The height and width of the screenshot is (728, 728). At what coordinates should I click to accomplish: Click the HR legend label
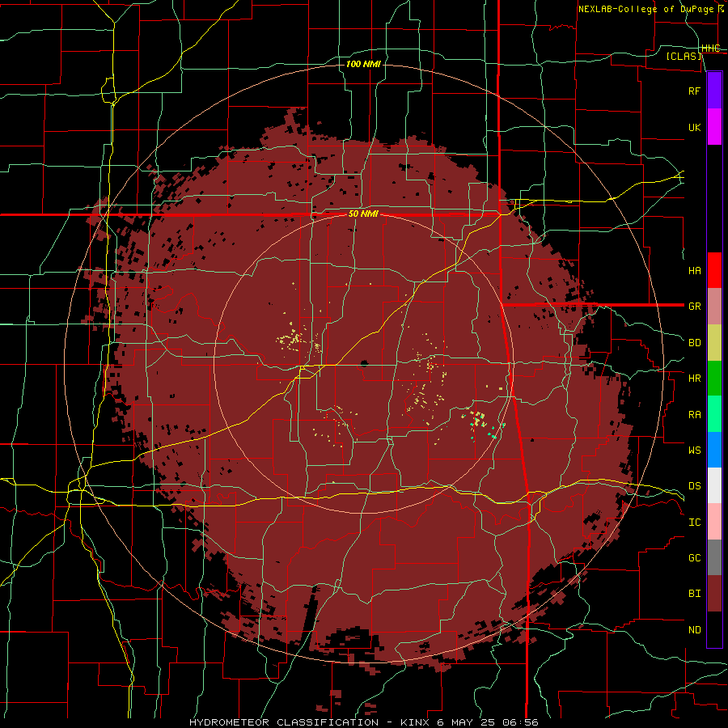[694, 379]
